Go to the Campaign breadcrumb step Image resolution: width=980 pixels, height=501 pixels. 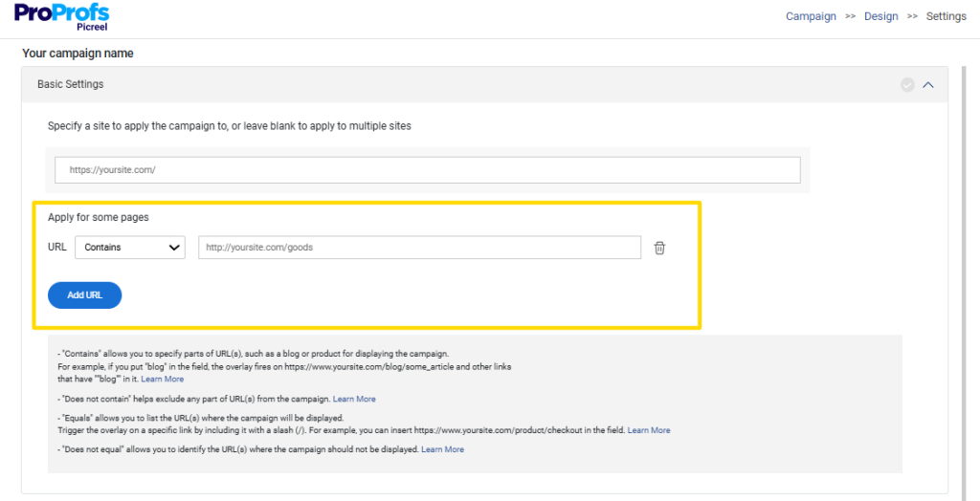click(x=811, y=16)
